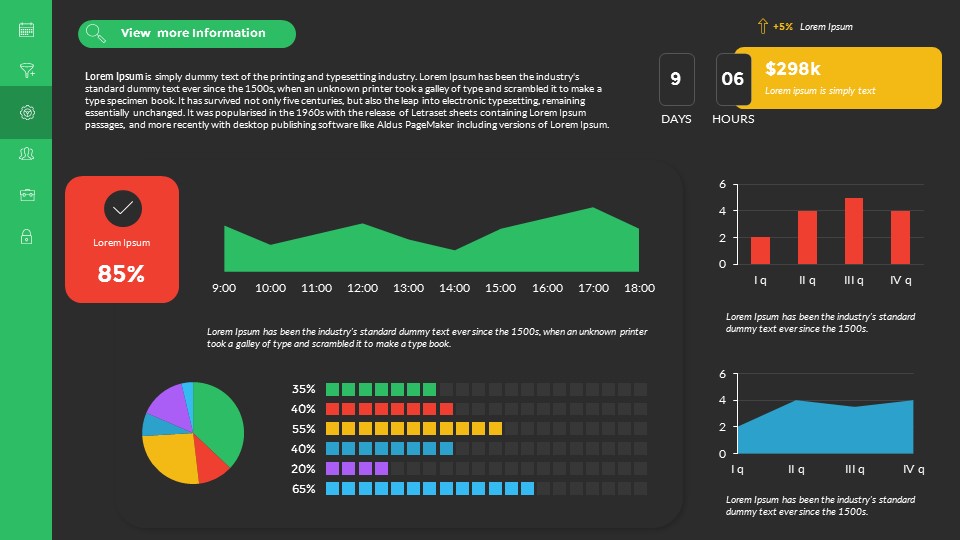960x540 pixels.
Task: Click the 55% percentage label
Action: (304, 429)
